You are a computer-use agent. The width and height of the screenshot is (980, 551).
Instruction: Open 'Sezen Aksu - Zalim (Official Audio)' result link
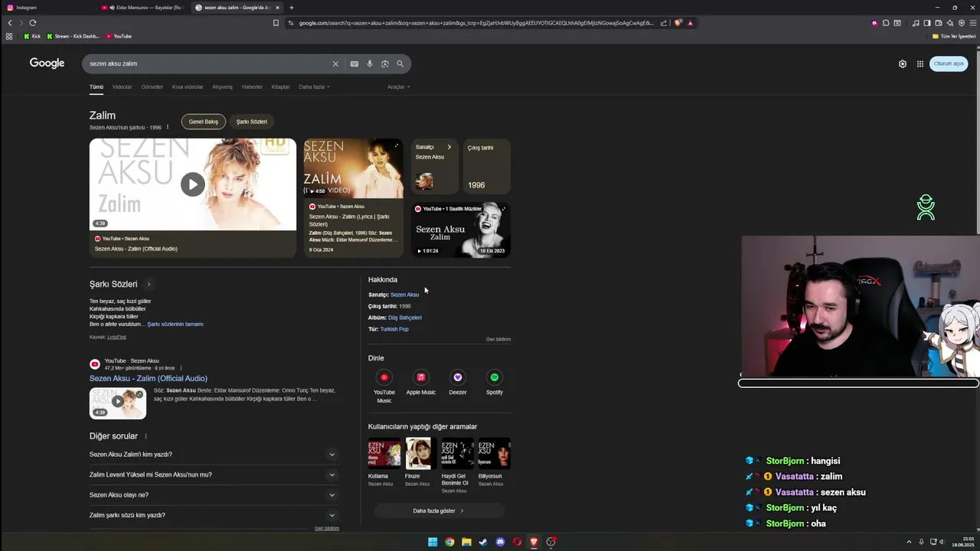click(149, 378)
